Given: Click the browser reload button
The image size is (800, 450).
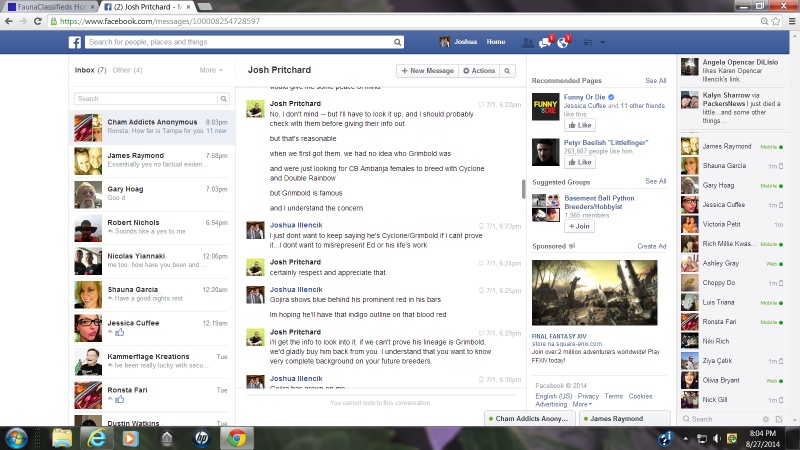Looking at the screenshot, I should click(x=38, y=21).
